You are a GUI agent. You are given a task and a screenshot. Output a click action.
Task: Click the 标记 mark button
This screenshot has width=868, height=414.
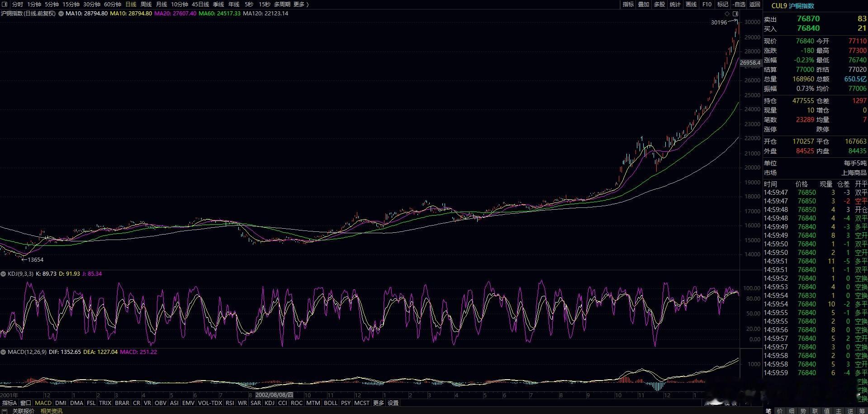[723, 4]
